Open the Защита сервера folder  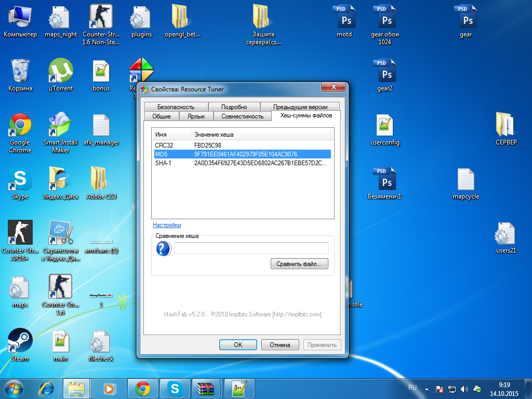(x=263, y=24)
